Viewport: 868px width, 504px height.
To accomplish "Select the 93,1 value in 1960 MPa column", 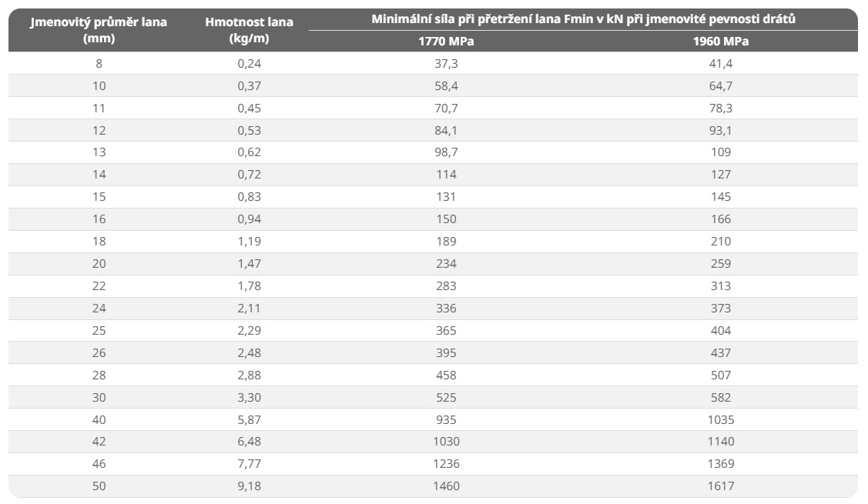I will pos(721,130).
